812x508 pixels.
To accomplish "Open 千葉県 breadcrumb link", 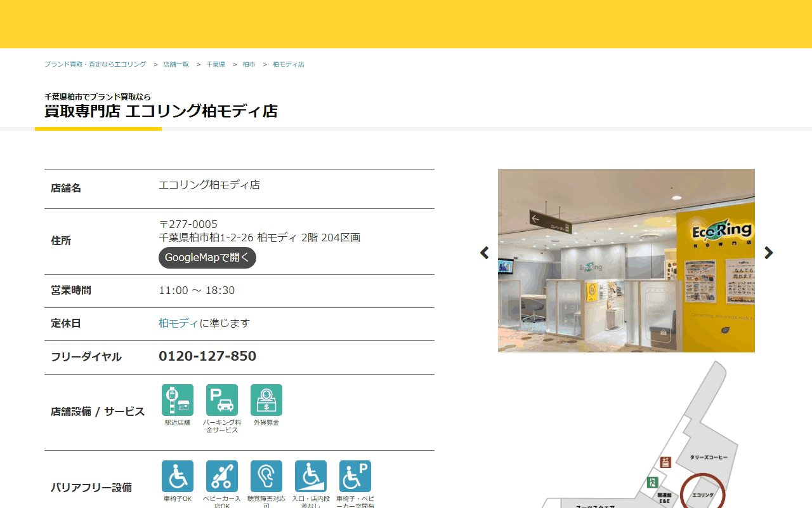I will [x=216, y=65].
